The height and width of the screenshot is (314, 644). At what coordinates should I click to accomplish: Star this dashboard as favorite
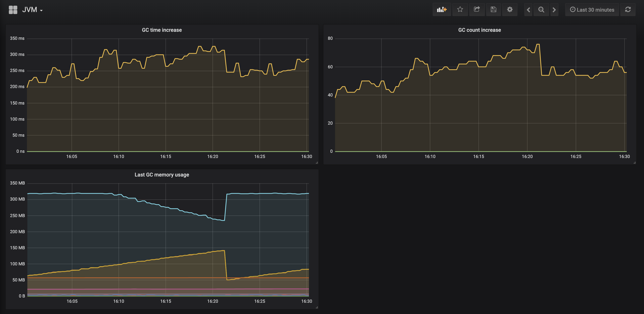click(x=460, y=10)
